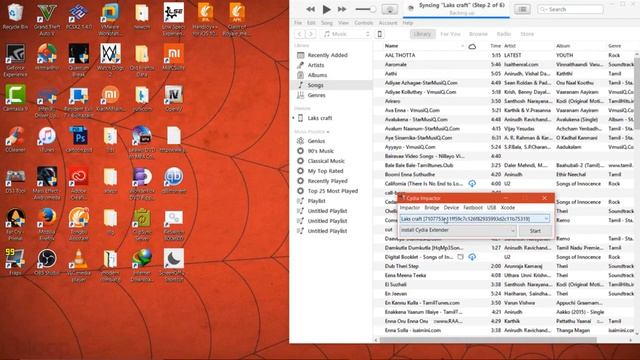The height and width of the screenshot is (360, 640).
Task: Open the Account menu in iTunes
Action: pyautogui.click(x=388, y=23)
